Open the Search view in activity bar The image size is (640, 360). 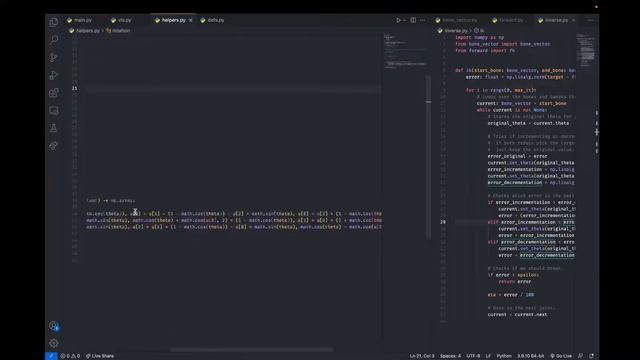point(53,40)
